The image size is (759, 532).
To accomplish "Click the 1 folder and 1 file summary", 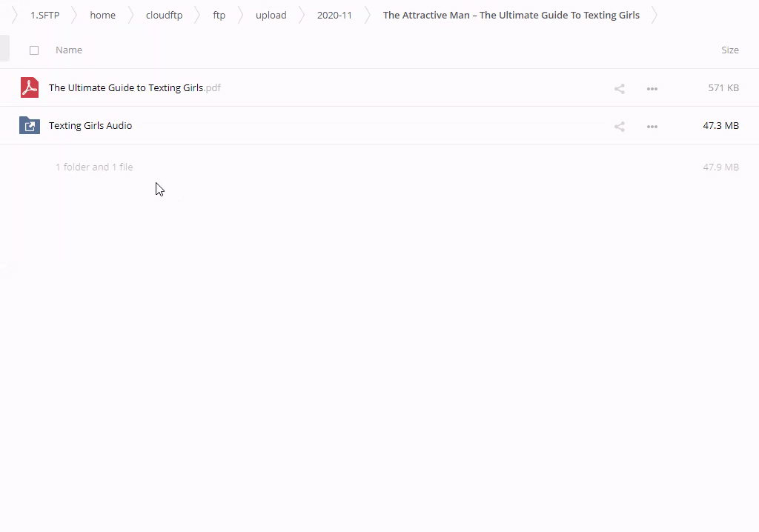I will 94,167.
